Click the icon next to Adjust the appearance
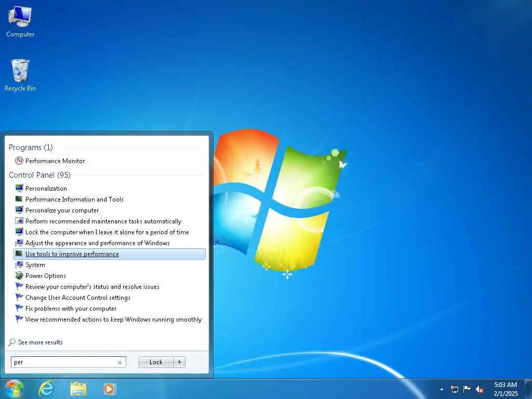532x399 pixels. coord(19,243)
